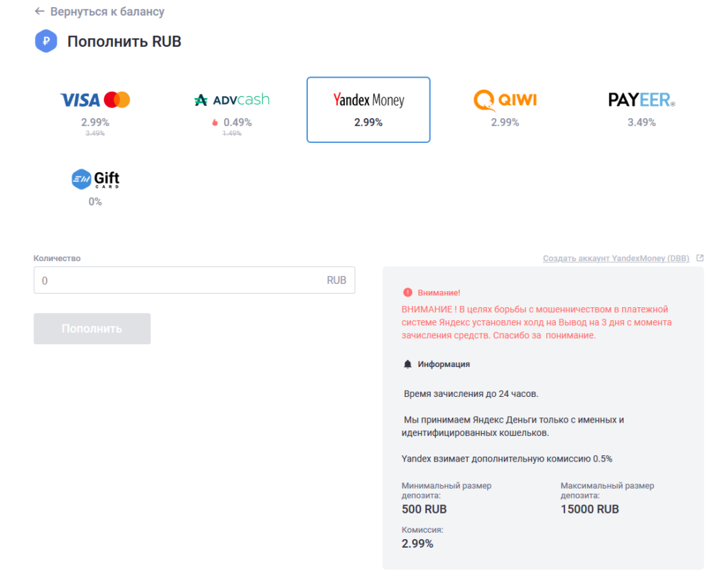Screen dimensions: 728x584
Task: Click the Информация bell icon
Action: click(407, 364)
